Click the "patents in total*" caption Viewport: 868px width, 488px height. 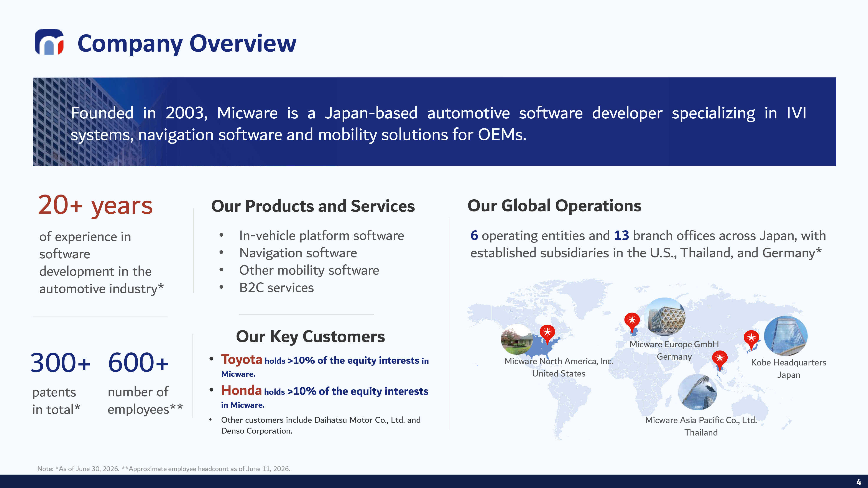(x=56, y=401)
